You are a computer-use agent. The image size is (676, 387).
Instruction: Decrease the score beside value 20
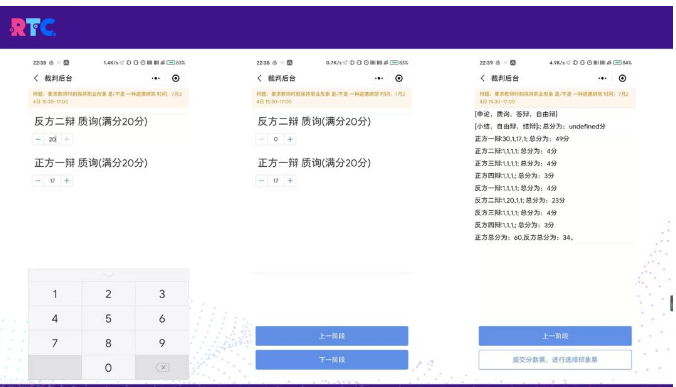[38, 139]
